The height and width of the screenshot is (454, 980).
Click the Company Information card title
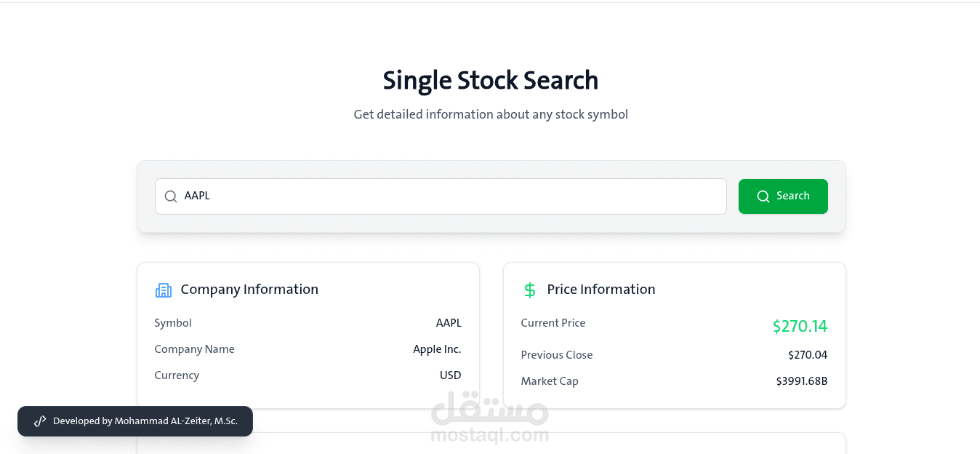point(249,290)
